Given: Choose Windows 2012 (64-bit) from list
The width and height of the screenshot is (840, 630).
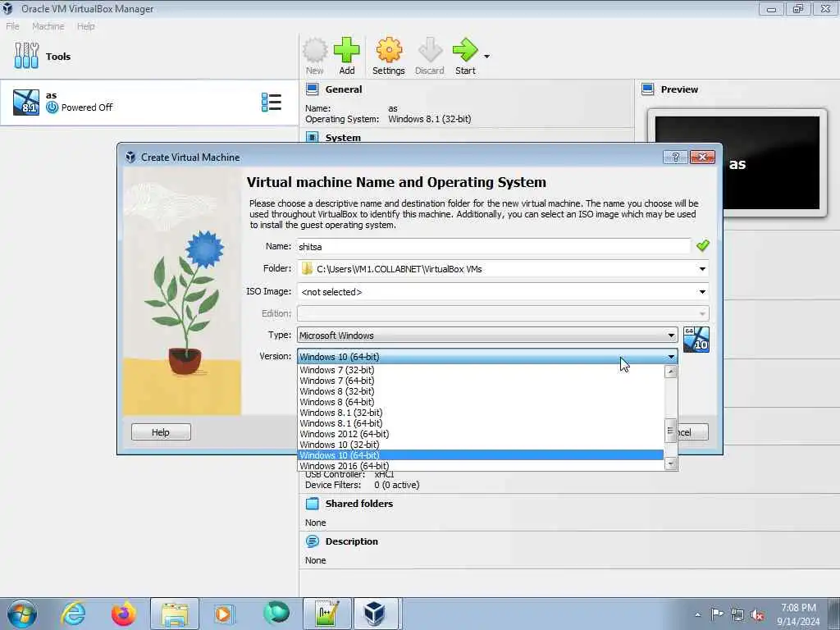Looking at the screenshot, I should pos(481,434).
